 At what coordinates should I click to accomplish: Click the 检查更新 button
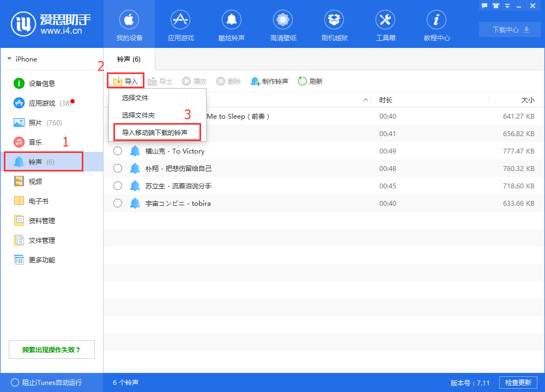(x=518, y=382)
